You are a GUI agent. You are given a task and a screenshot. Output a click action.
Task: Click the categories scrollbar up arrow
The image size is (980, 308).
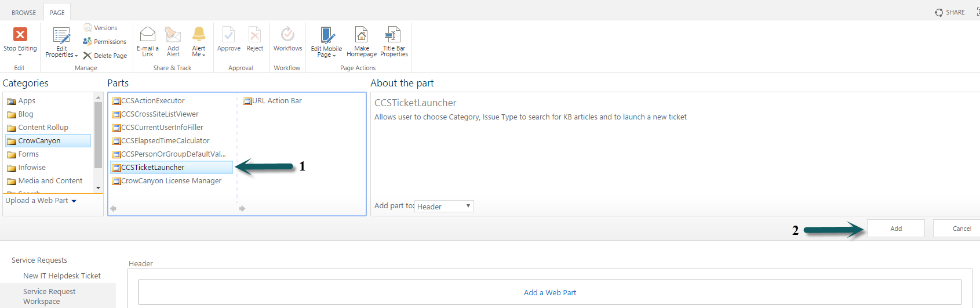(x=98, y=97)
